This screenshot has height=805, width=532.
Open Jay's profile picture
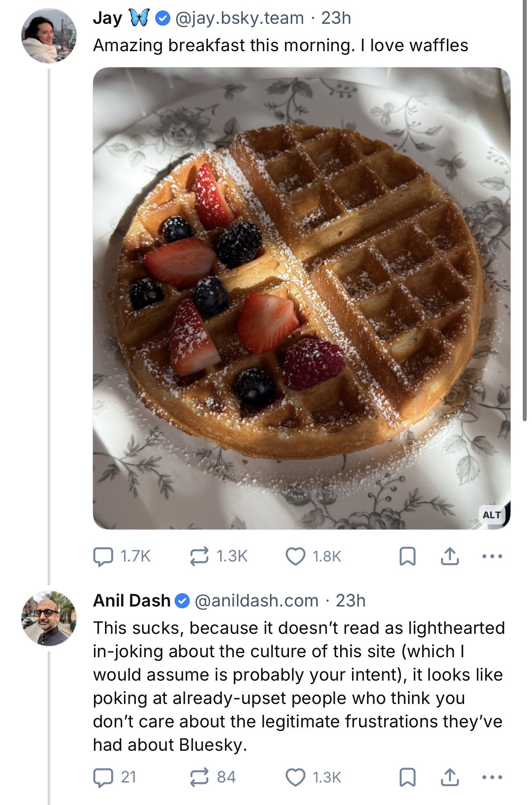point(49,36)
